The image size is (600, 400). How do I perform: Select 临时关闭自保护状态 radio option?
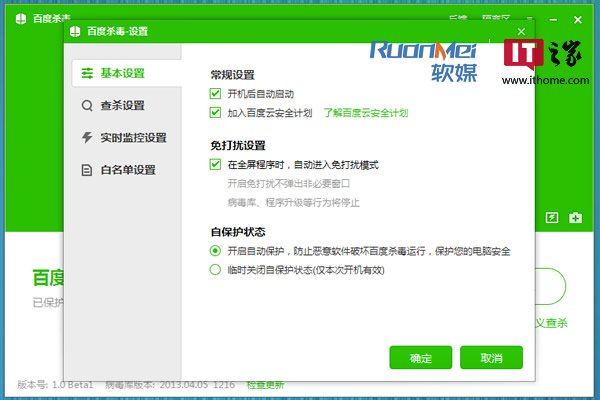215,269
